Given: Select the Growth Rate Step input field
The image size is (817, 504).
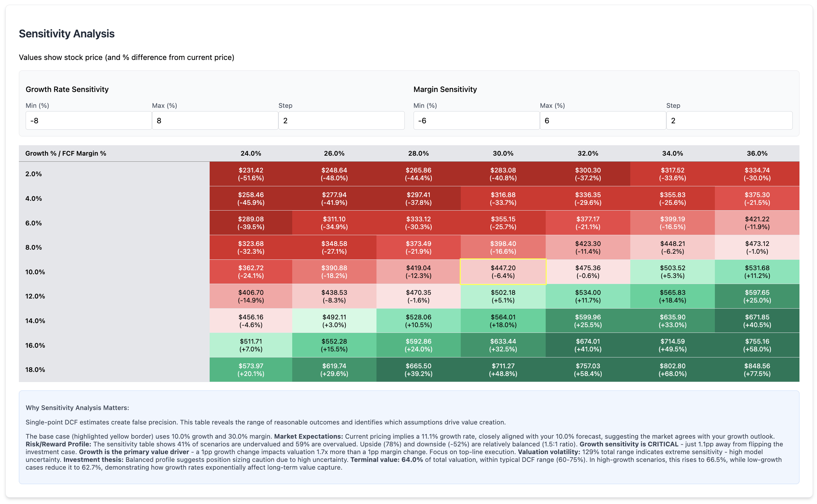Looking at the screenshot, I should click(x=341, y=121).
